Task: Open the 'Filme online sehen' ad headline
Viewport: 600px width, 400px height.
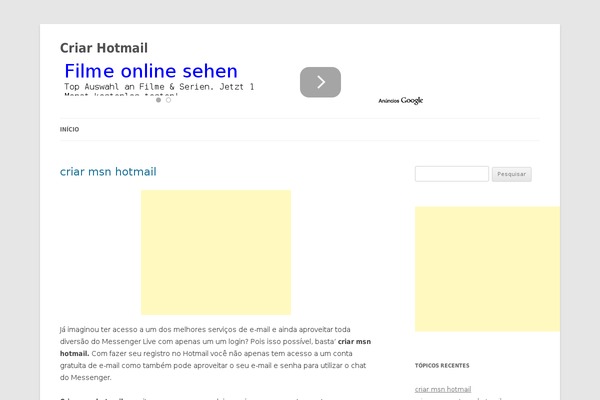Action: [x=151, y=71]
